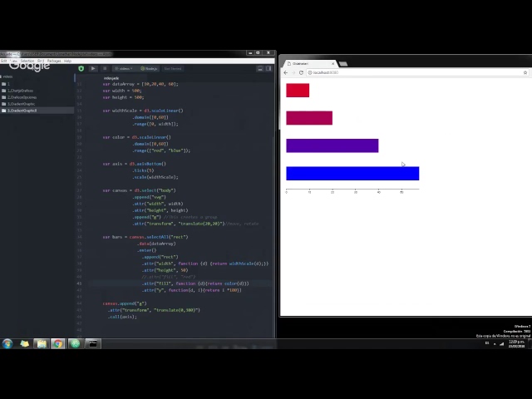
Task: Bookmark the page with the star icon
Action: (x=525, y=72)
